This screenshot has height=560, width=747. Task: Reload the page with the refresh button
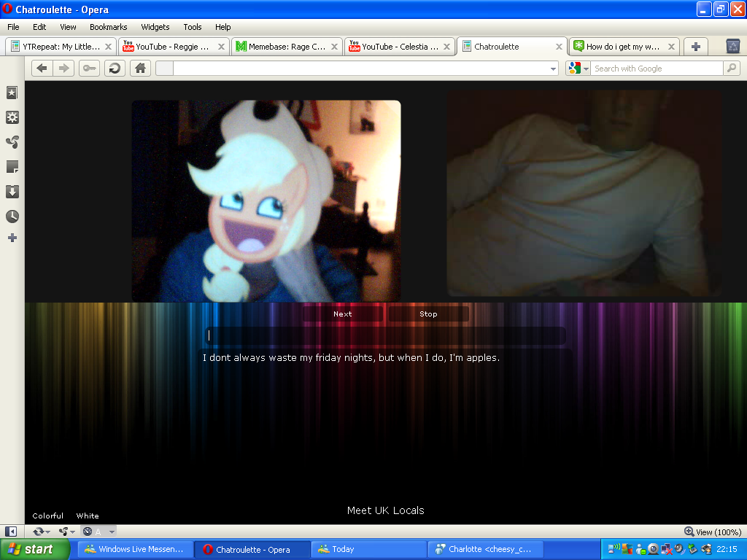coord(115,68)
